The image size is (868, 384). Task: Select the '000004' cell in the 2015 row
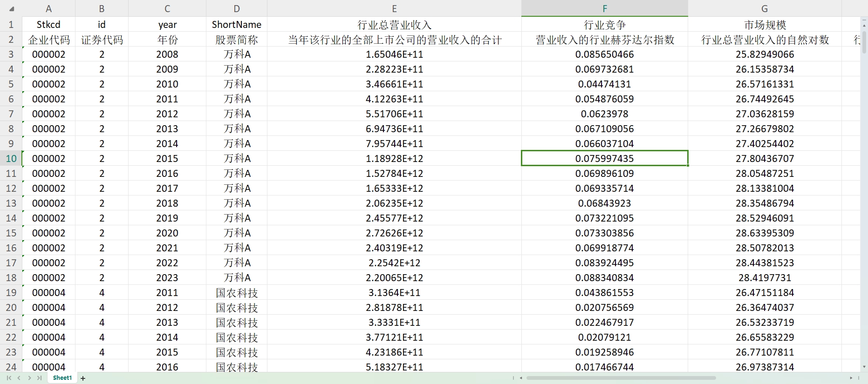(48, 352)
